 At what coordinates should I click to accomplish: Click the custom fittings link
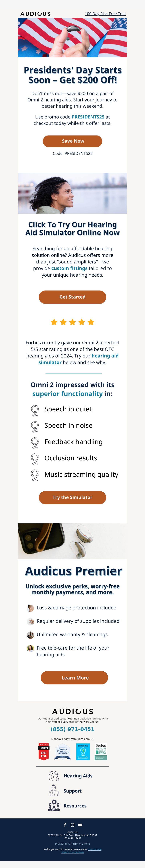tap(69, 268)
